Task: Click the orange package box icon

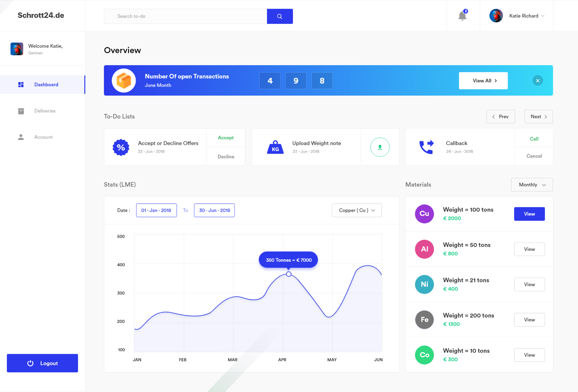Action: pyautogui.click(x=124, y=80)
